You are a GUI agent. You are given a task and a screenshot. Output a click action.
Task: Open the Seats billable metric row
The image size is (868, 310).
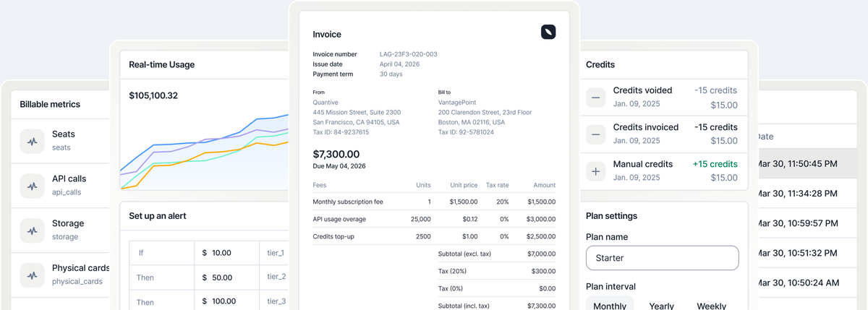pos(60,141)
